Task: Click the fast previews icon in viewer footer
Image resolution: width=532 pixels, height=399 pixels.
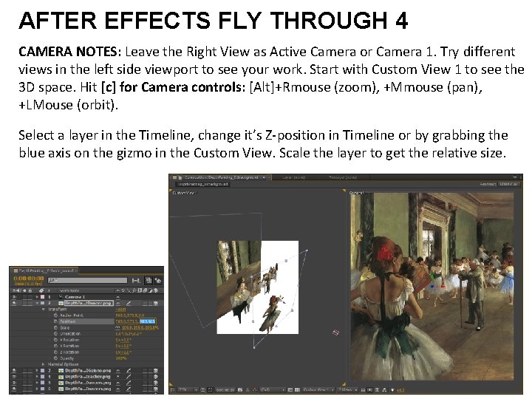Action: point(370,390)
